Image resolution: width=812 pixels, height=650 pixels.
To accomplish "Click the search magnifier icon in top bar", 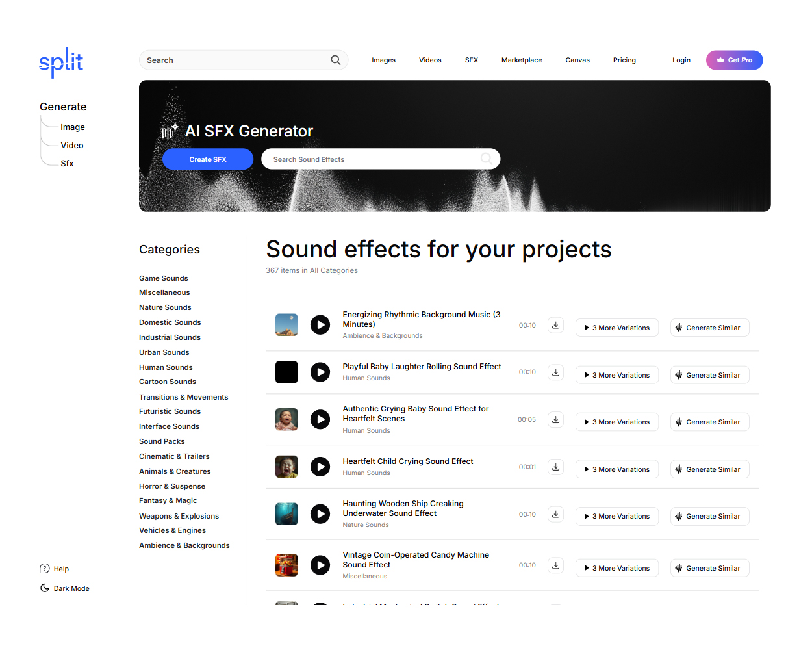I will coord(335,60).
